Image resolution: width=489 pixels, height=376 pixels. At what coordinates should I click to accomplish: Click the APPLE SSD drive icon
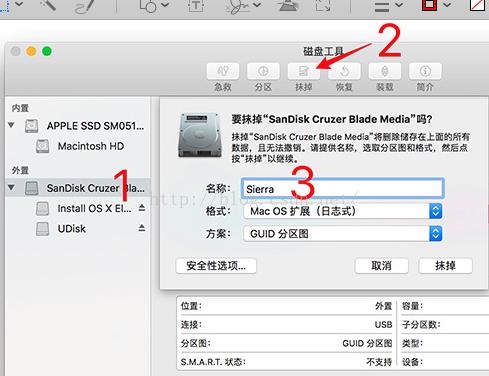pyautogui.click(x=32, y=126)
